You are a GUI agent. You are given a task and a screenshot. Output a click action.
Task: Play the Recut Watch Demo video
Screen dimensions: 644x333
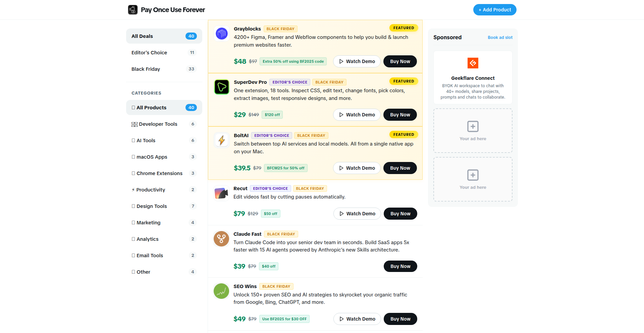[x=357, y=214]
